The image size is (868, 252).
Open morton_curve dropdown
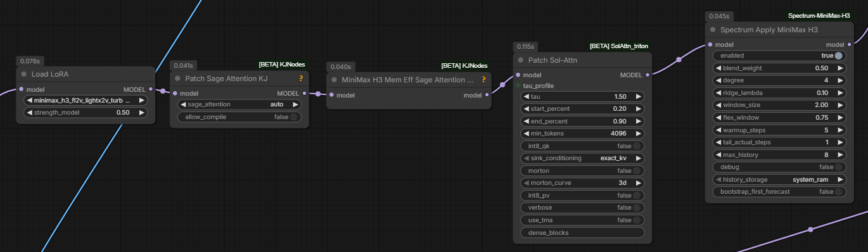(582, 183)
